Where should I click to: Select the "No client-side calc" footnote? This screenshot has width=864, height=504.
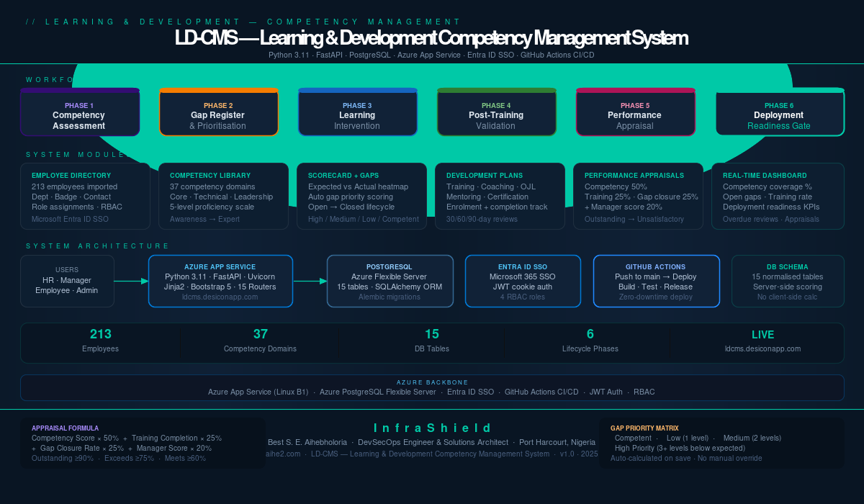pos(788,297)
